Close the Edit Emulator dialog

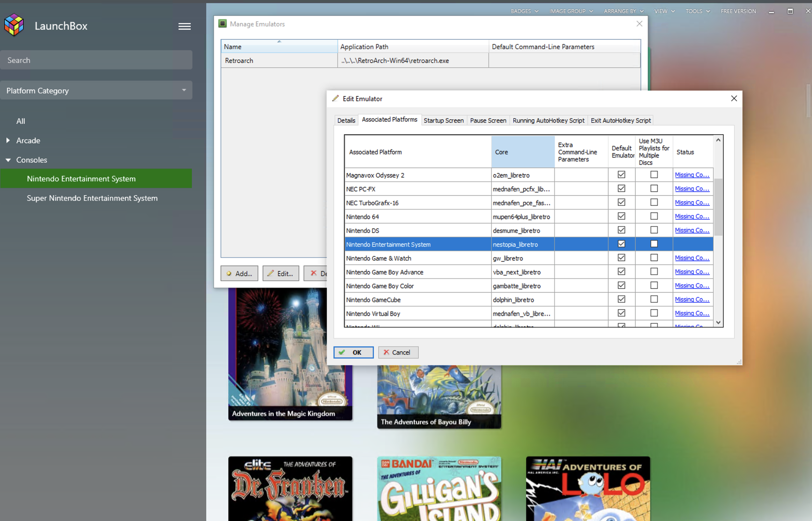click(x=734, y=99)
